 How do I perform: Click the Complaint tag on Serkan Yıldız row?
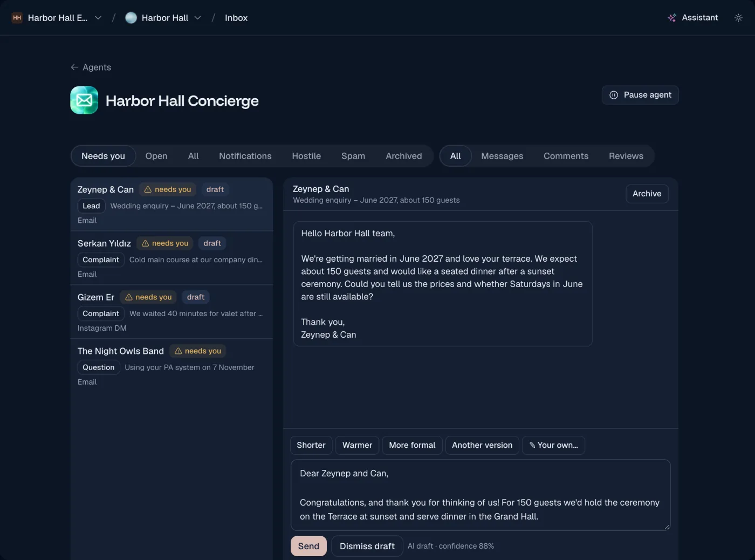coord(101,259)
